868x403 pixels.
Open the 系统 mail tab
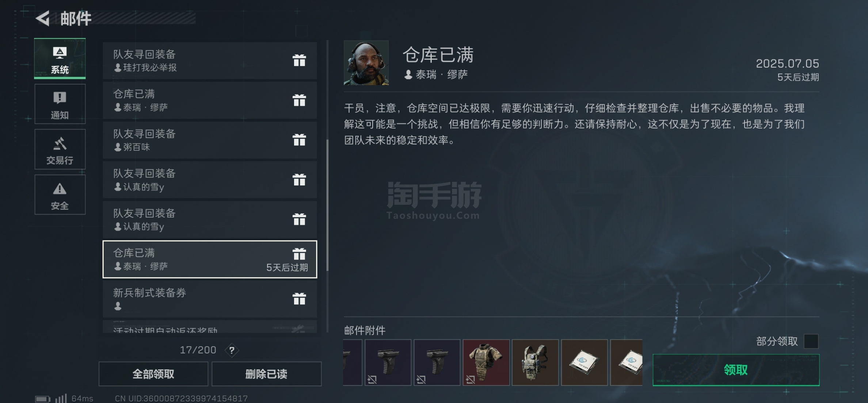point(60,58)
